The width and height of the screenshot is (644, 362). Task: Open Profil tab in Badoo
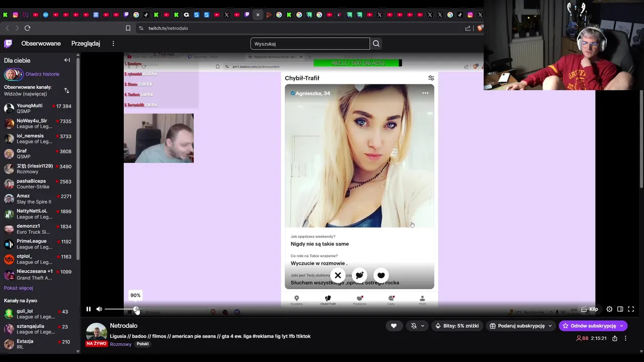[422, 300]
